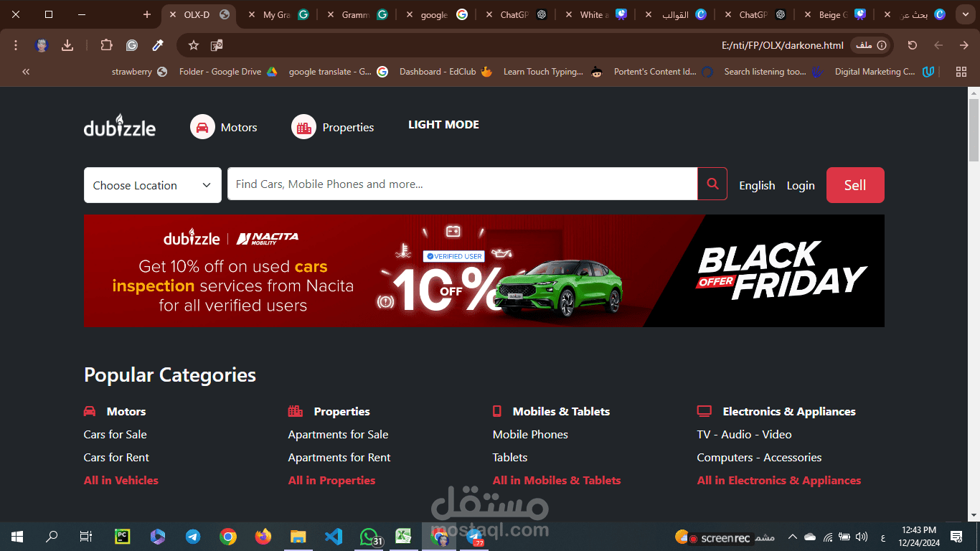Open the strawberry bookmark
The width and height of the screenshot is (980, 551).
139,72
